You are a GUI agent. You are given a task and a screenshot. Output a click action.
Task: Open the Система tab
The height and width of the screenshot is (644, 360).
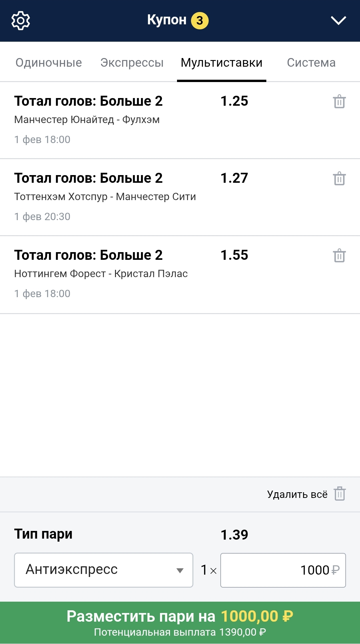tap(311, 63)
